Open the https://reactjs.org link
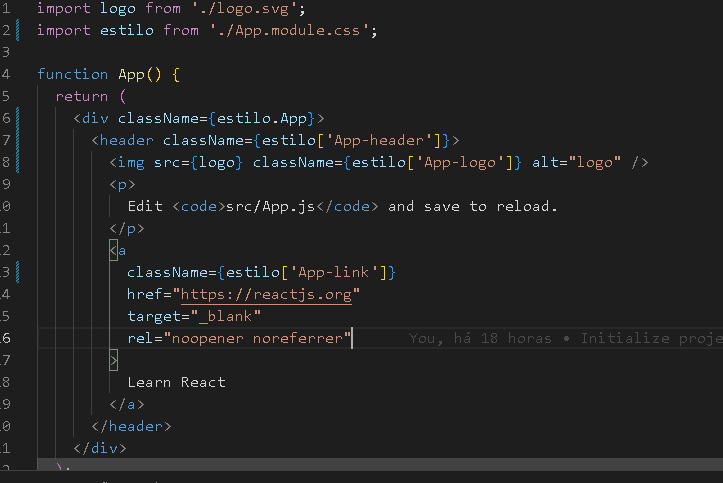The height and width of the screenshot is (483, 723). pyautogui.click(x=266, y=295)
